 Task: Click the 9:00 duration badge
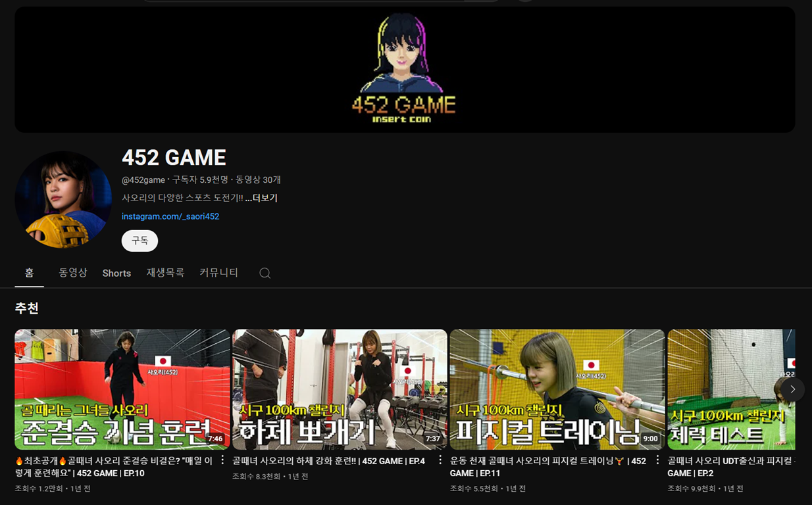(x=650, y=439)
